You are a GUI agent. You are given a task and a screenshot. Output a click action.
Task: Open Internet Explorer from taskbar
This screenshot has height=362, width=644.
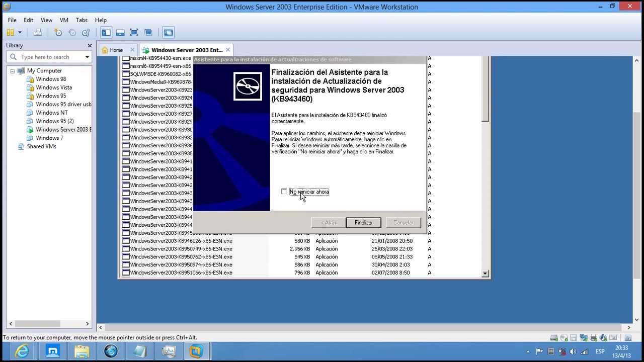tap(22, 351)
